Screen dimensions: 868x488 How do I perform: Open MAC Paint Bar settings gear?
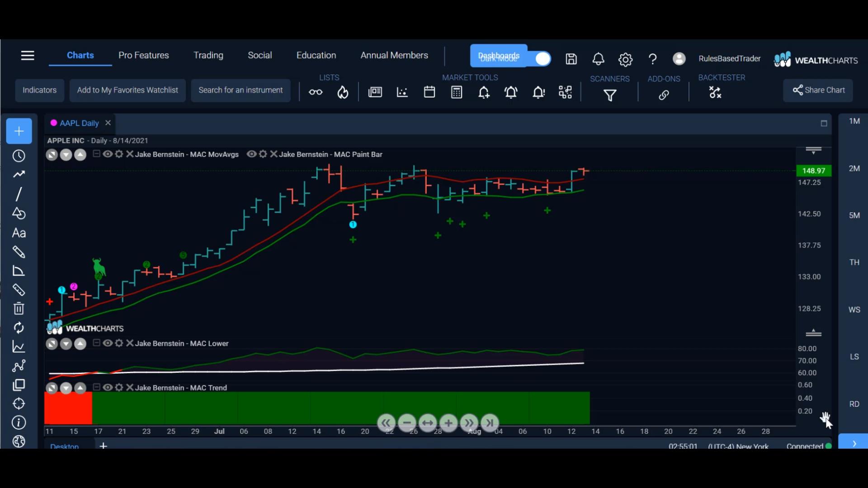[263, 154]
